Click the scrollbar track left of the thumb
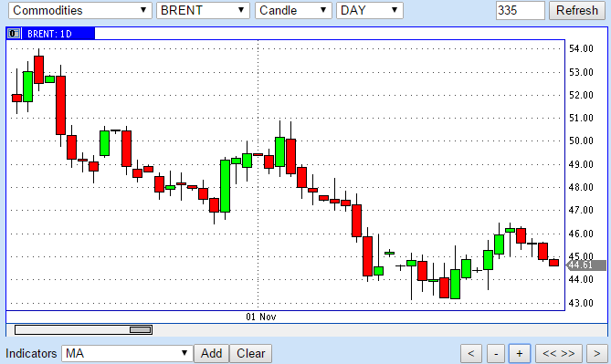The width and height of the screenshot is (611, 364). (x=72, y=329)
